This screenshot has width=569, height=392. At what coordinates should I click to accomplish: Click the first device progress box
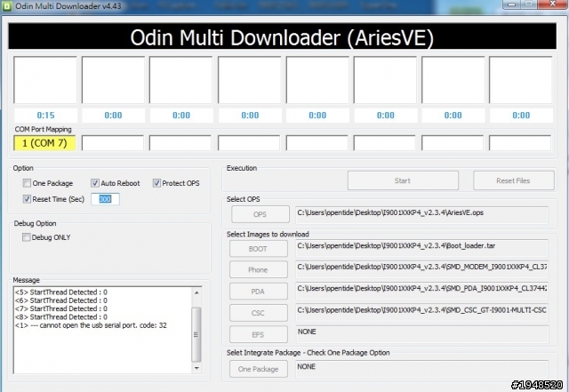[x=45, y=80]
